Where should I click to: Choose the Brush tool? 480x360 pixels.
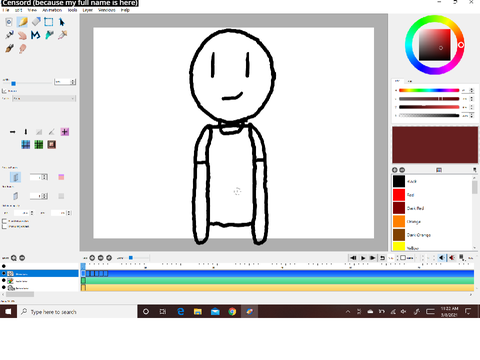9,48
